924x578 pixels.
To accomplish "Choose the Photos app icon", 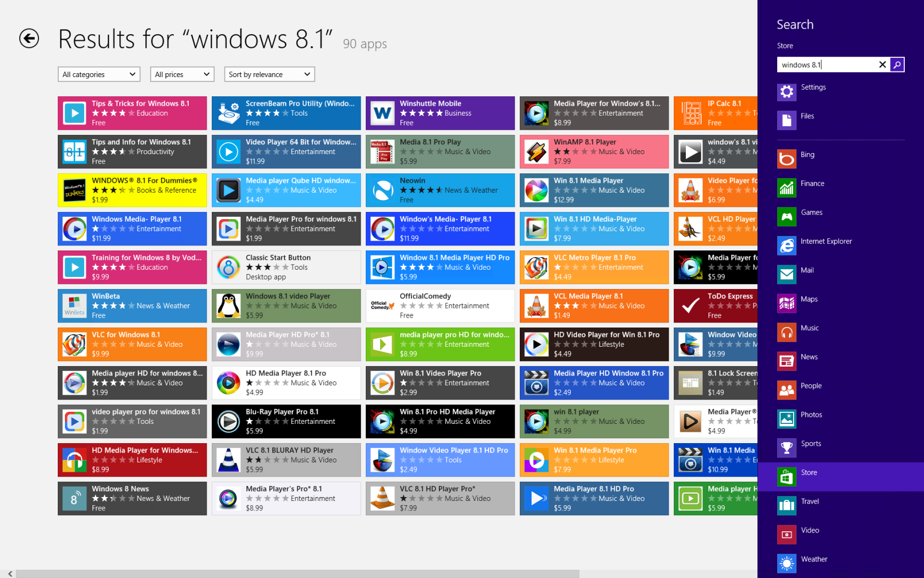I will pos(787,419).
